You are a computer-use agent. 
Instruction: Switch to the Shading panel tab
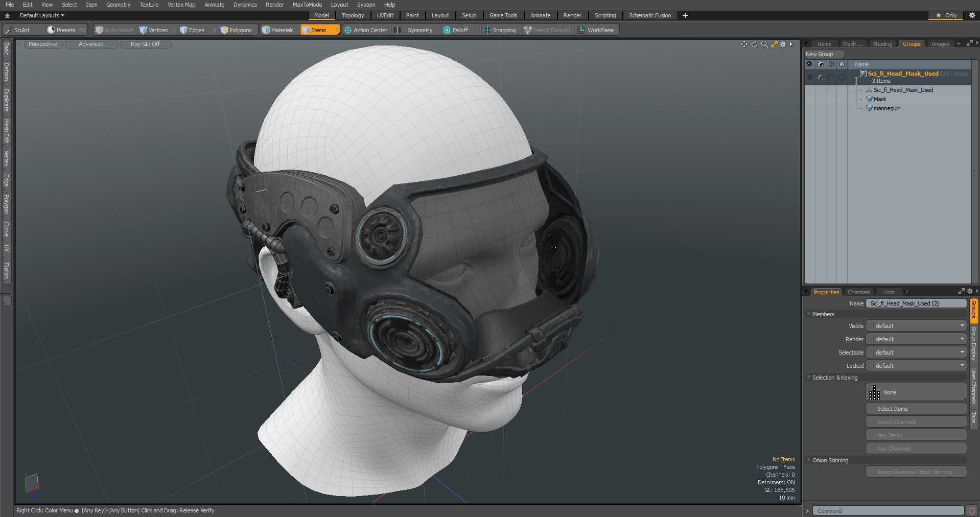[882, 44]
